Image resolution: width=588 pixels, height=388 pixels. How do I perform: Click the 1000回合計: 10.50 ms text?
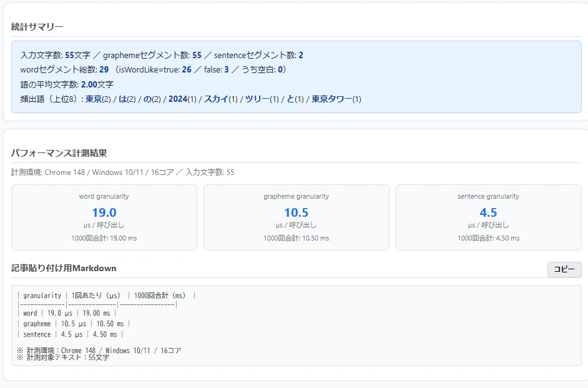[296, 238]
